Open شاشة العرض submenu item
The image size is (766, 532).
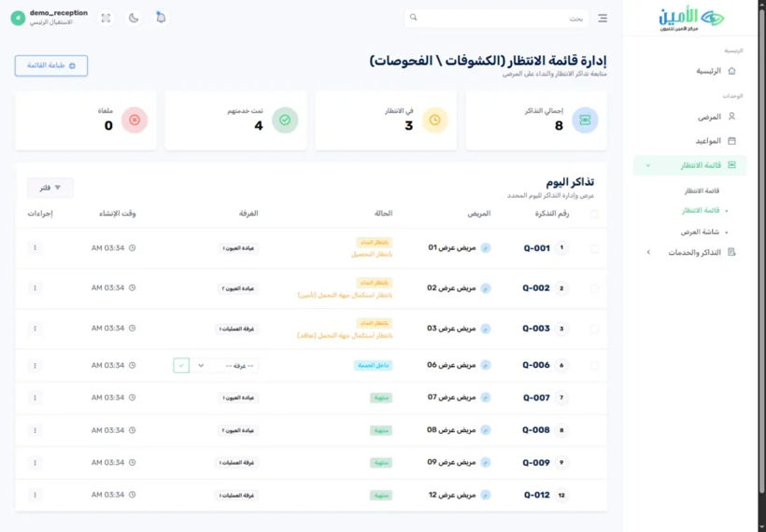[700, 231]
